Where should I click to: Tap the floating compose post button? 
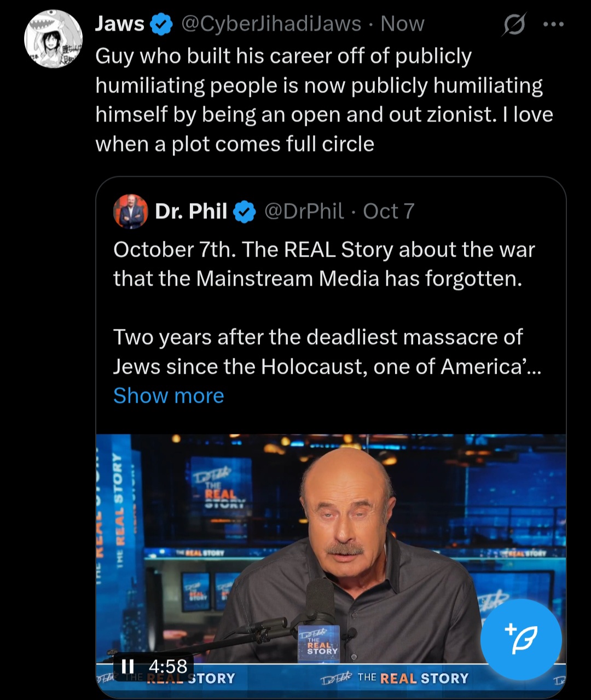520,640
